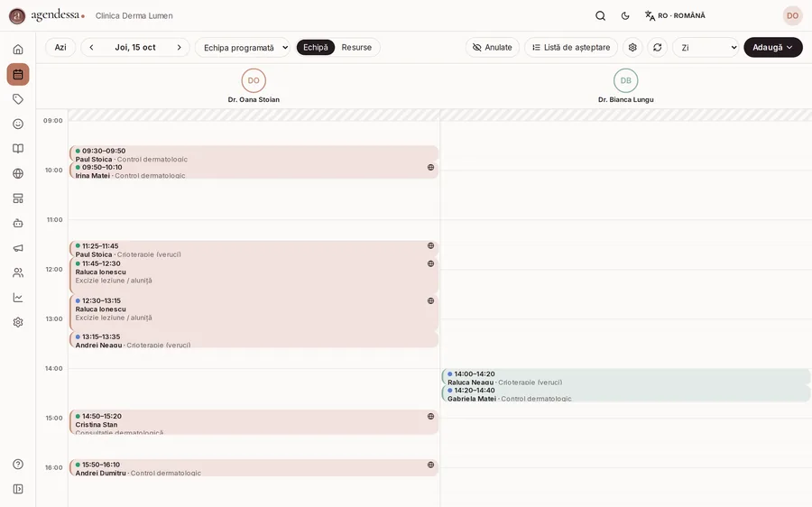Image resolution: width=812 pixels, height=507 pixels.
Task: Open the smiley face clients icon
Action: point(18,124)
